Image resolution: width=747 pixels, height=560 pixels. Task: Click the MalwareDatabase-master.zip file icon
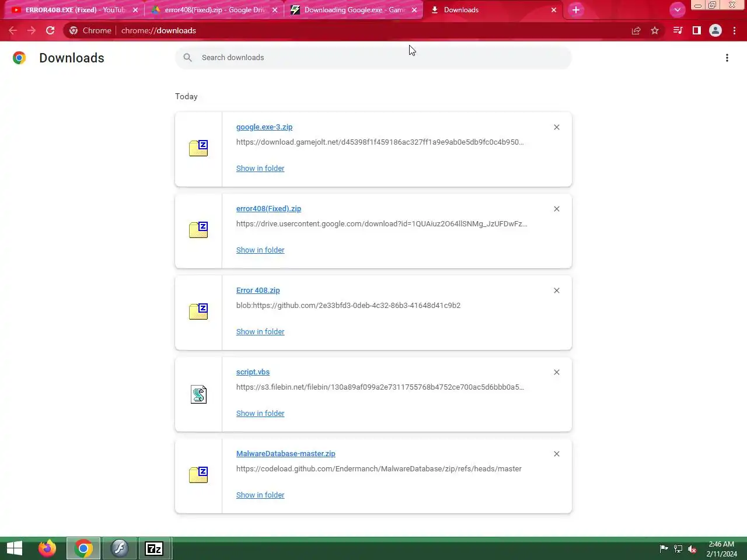198,475
